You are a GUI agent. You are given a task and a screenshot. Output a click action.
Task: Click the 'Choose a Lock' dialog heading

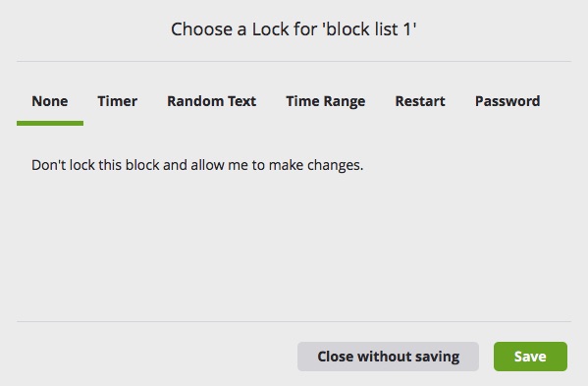294,29
